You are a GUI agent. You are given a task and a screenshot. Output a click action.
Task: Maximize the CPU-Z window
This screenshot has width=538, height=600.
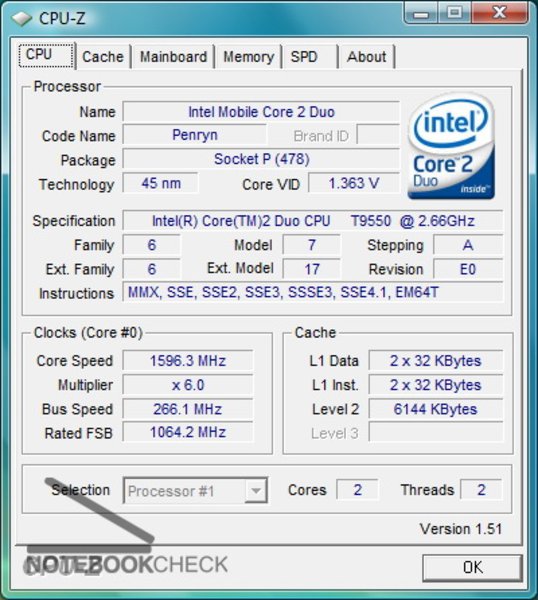click(x=455, y=13)
